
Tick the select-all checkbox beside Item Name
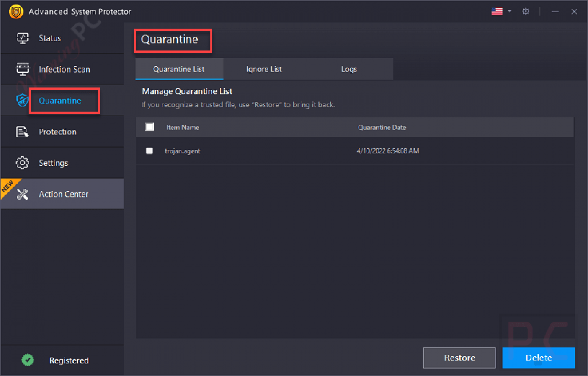[x=150, y=127]
